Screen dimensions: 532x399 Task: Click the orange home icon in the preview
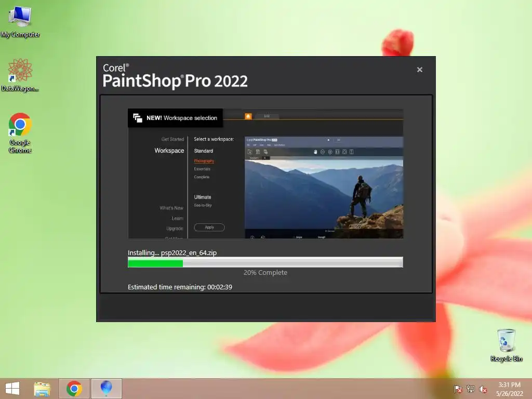248,116
